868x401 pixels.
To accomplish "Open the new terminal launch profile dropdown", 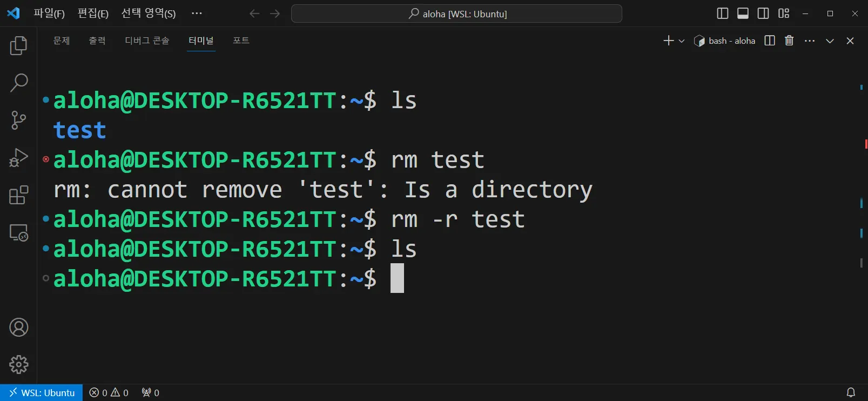I will (682, 41).
